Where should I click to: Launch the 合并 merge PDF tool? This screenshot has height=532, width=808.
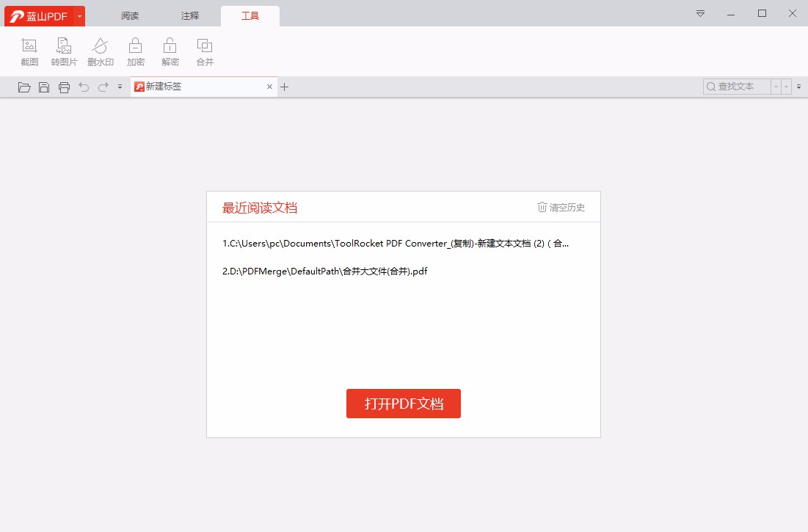(x=204, y=50)
